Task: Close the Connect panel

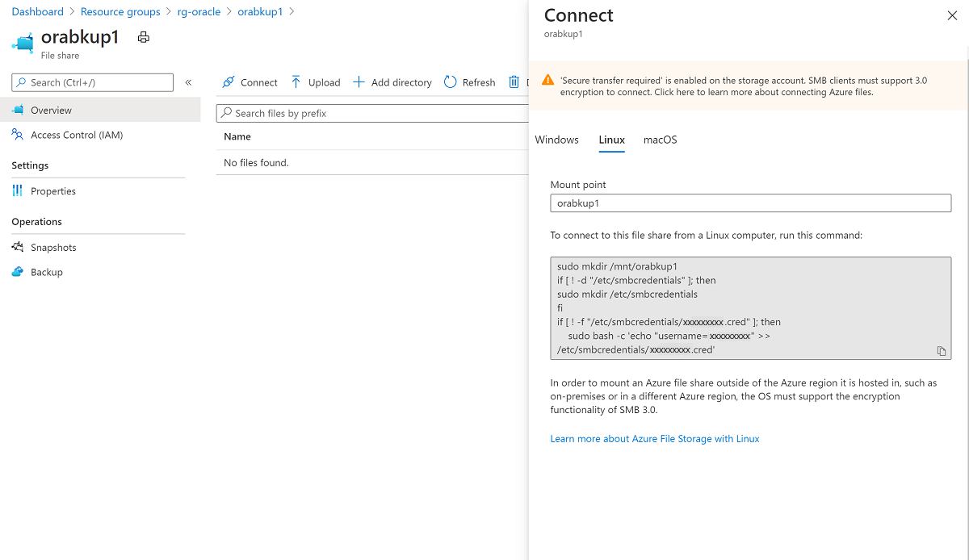Action: point(952,15)
